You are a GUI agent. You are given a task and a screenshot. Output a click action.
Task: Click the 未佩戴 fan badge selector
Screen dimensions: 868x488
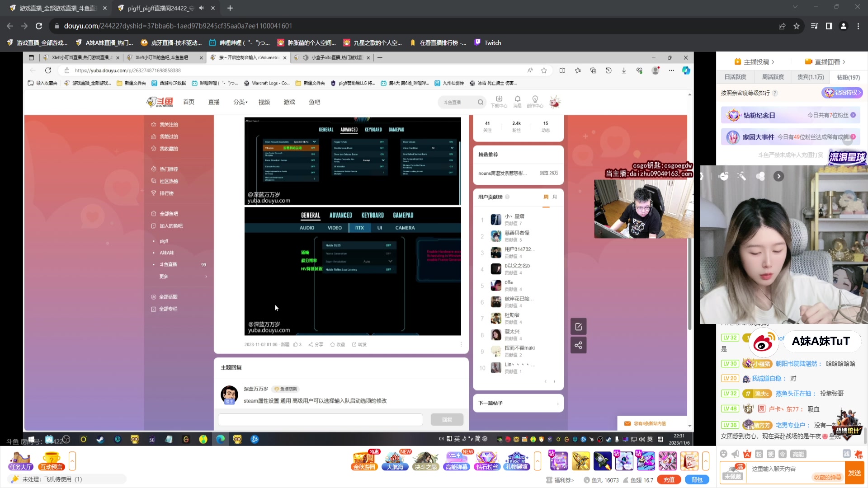tap(732, 473)
